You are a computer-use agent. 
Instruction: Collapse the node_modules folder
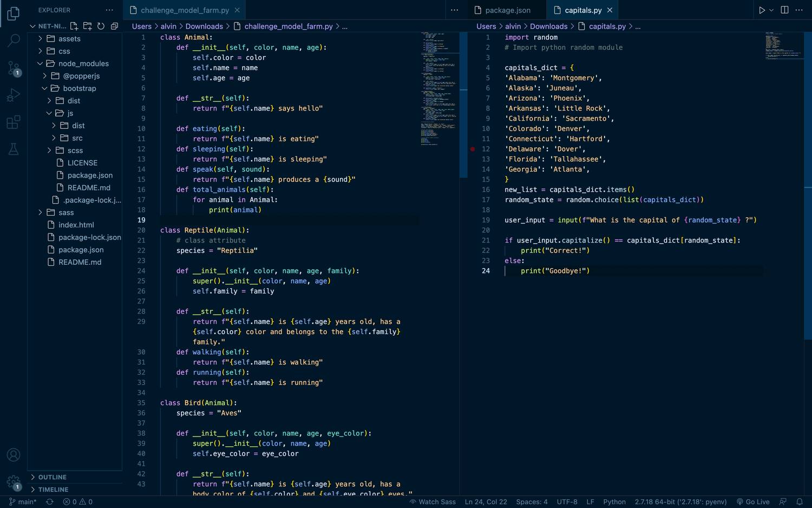tap(83, 63)
